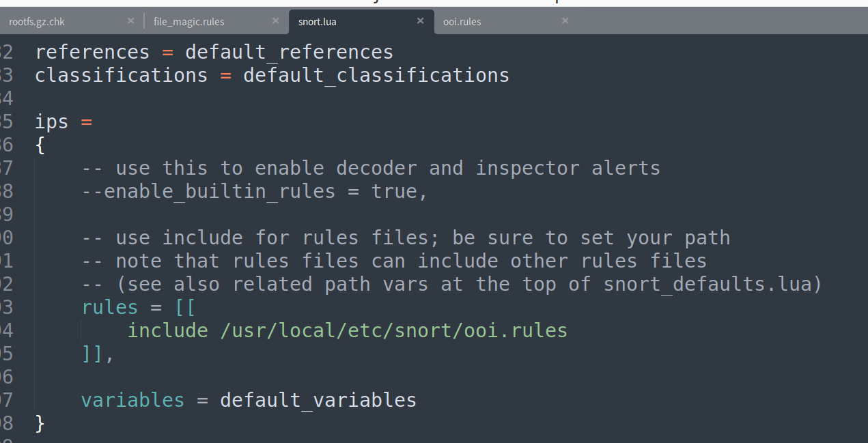The height and width of the screenshot is (443, 868).
Task: Select the active snort.lua tab
Action: (317, 21)
